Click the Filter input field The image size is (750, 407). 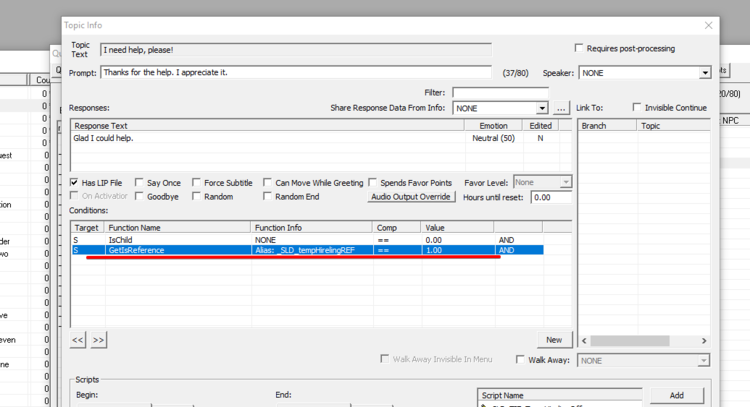(500, 92)
